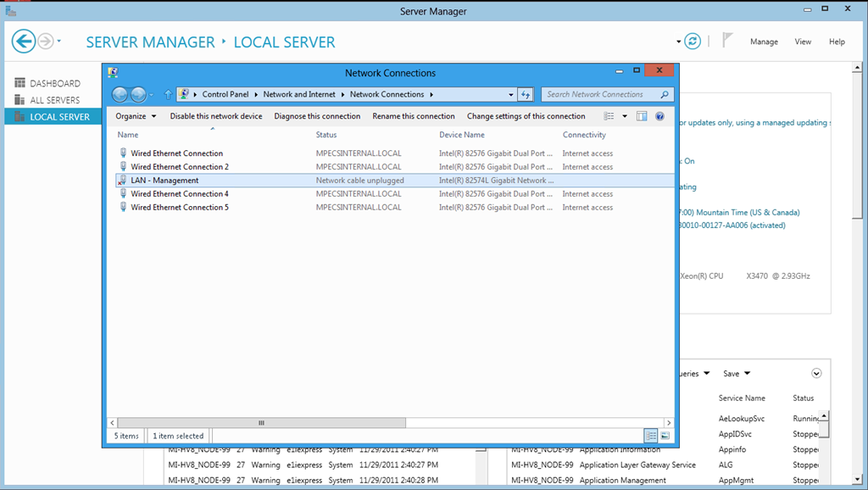
Task: Refresh the Network Connections address bar
Action: [526, 95]
